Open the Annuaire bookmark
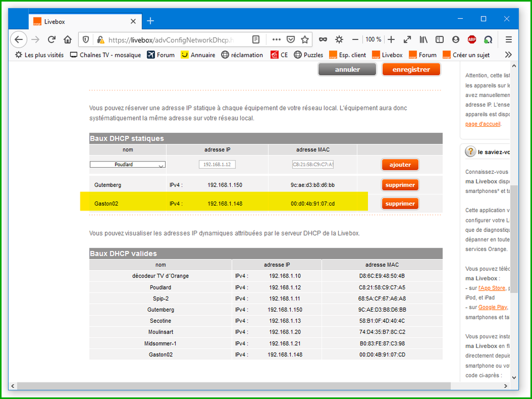Screen dimensions: 532x399 coord(198,55)
